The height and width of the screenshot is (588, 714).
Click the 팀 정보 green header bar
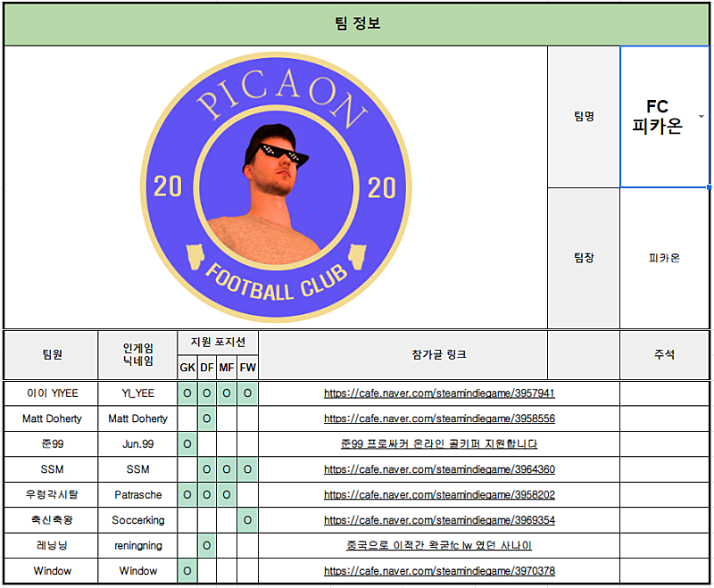click(357, 24)
